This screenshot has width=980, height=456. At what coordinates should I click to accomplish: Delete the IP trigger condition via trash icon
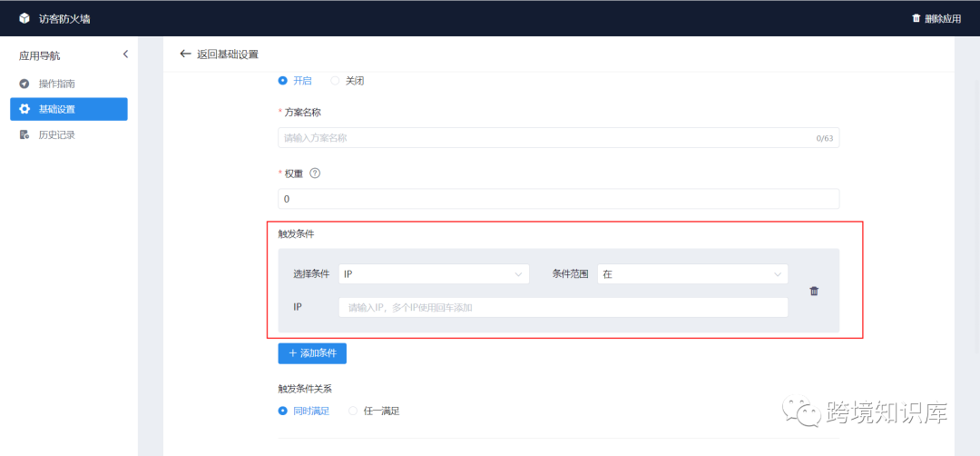pos(814,291)
